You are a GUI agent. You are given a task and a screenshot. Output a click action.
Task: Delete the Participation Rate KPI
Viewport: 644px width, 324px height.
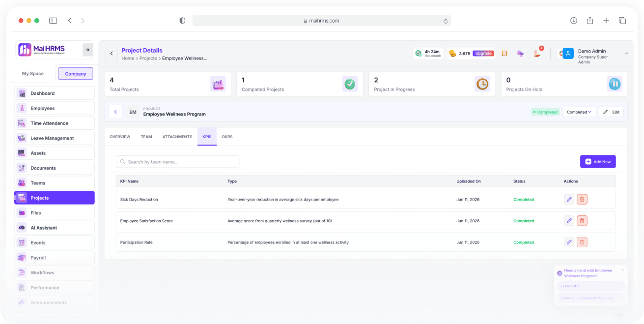[582, 242]
